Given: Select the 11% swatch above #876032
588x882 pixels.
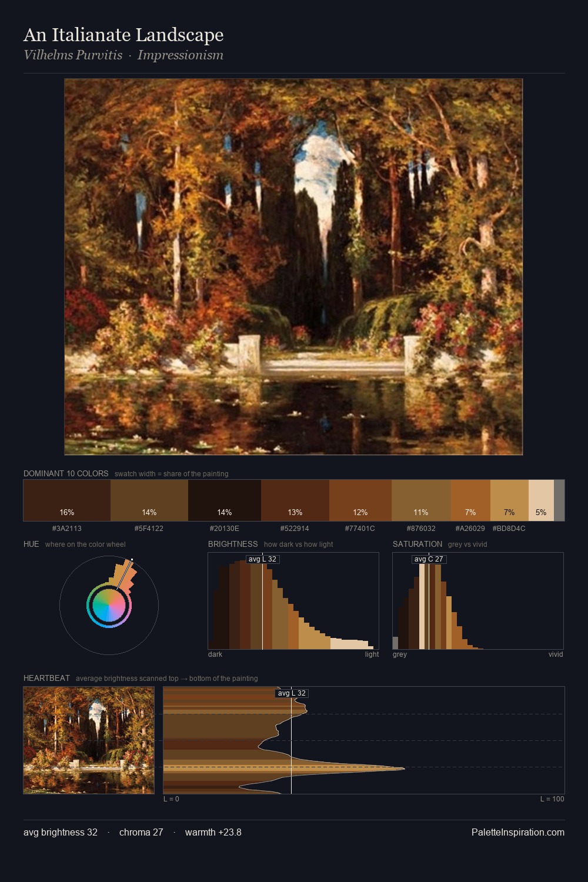Looking at the screenshot, I should tap(421, 500).
